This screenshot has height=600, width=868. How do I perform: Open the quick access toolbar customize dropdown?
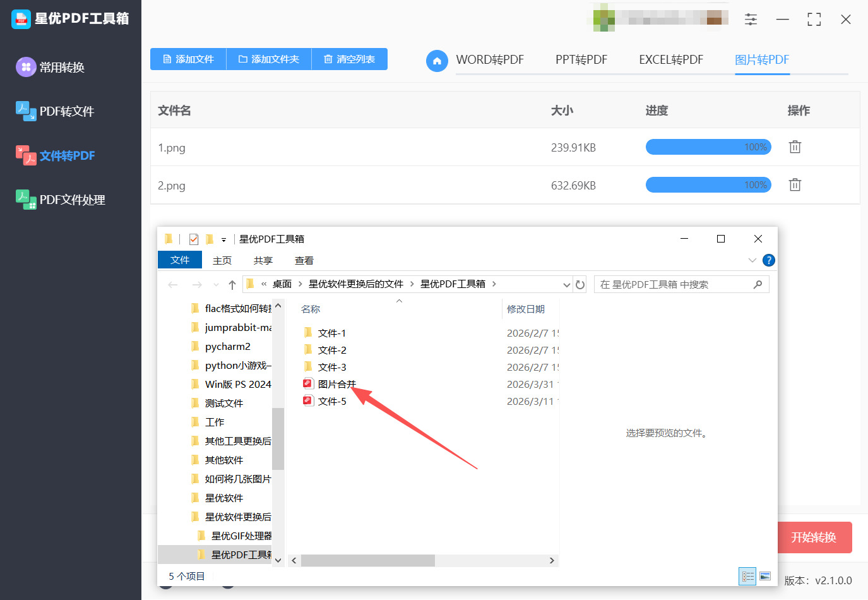point(223,240)
